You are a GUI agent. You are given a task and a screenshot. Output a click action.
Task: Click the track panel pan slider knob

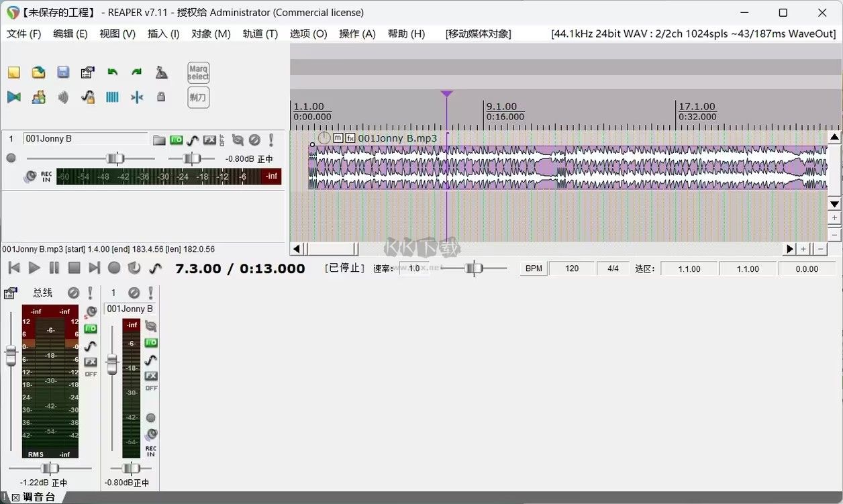[x=192, y=158]
